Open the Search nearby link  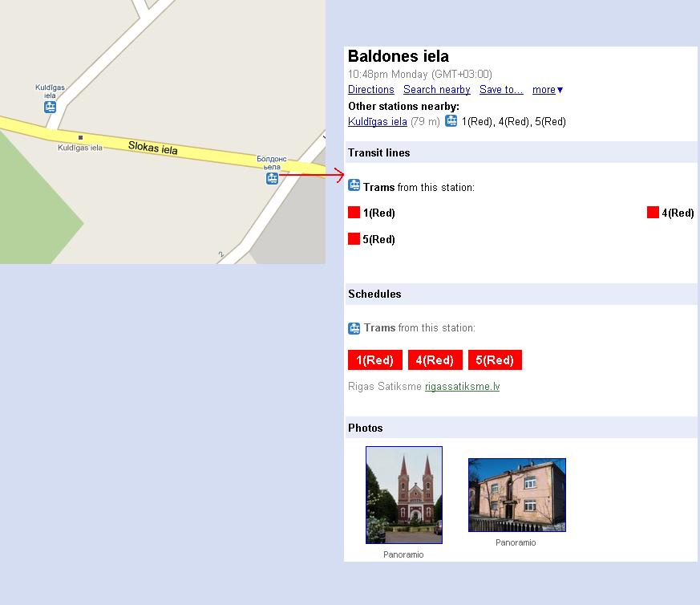tap(437, 90)
